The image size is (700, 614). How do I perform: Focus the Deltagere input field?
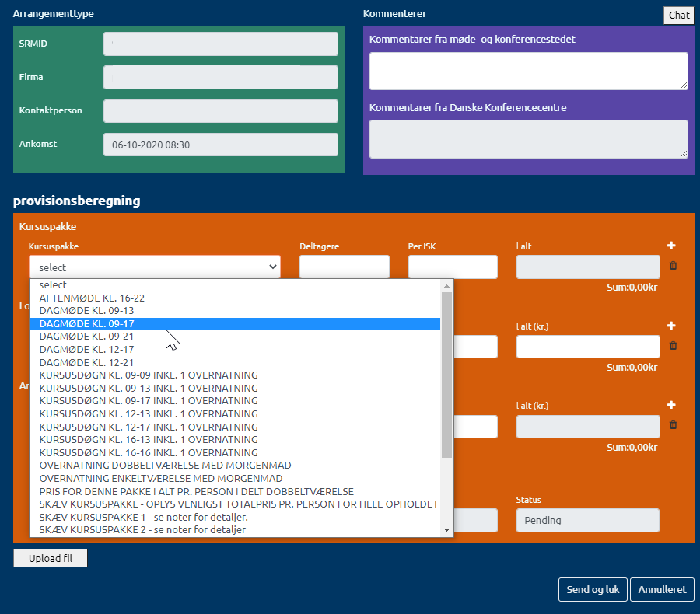click(x=344, y=267)
